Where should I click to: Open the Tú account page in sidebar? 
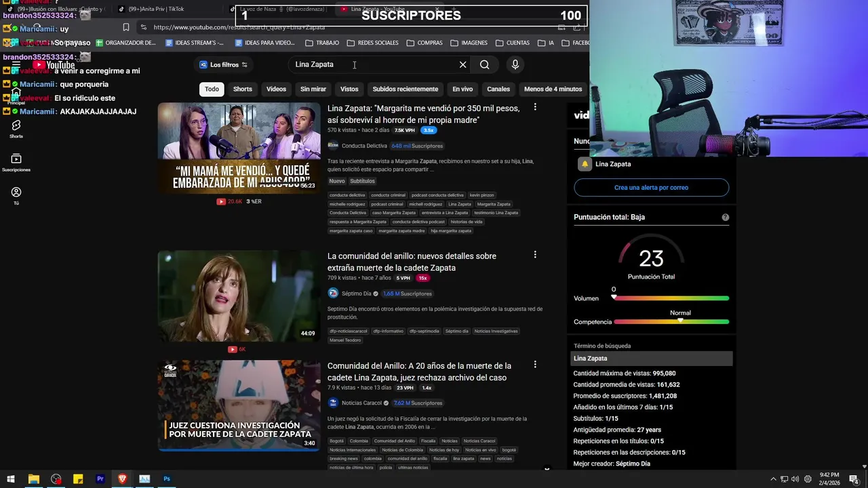(x=16, y=196)
